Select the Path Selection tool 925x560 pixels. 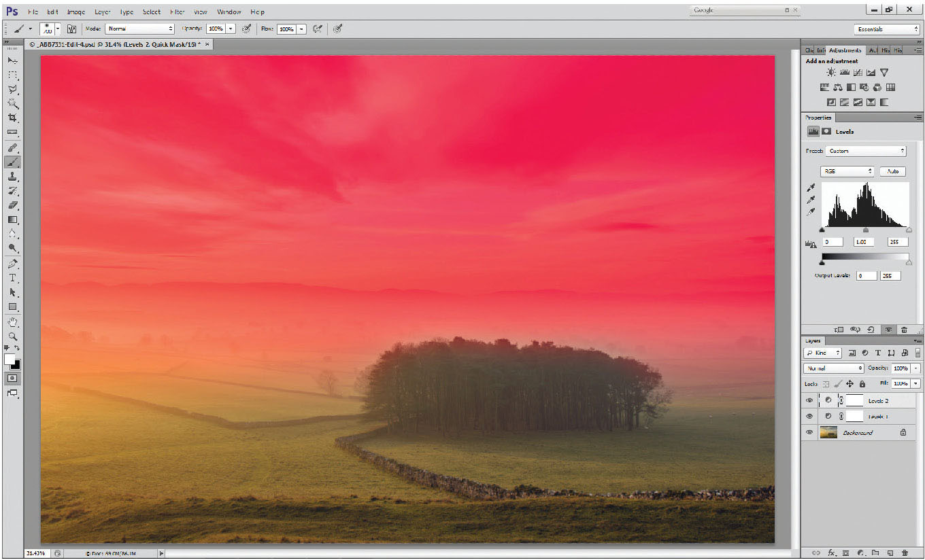pos(13,292)
